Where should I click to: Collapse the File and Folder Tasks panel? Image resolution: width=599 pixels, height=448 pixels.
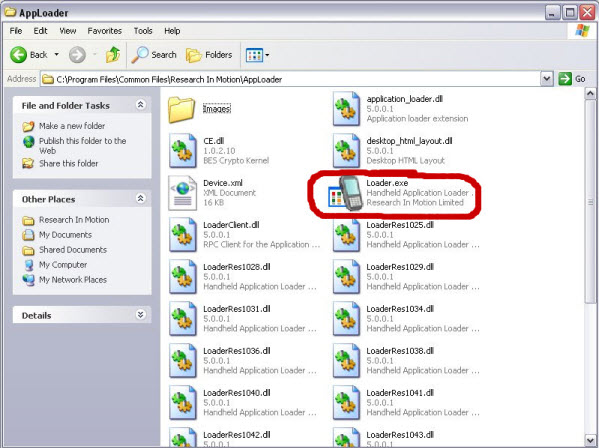[141, 105]
